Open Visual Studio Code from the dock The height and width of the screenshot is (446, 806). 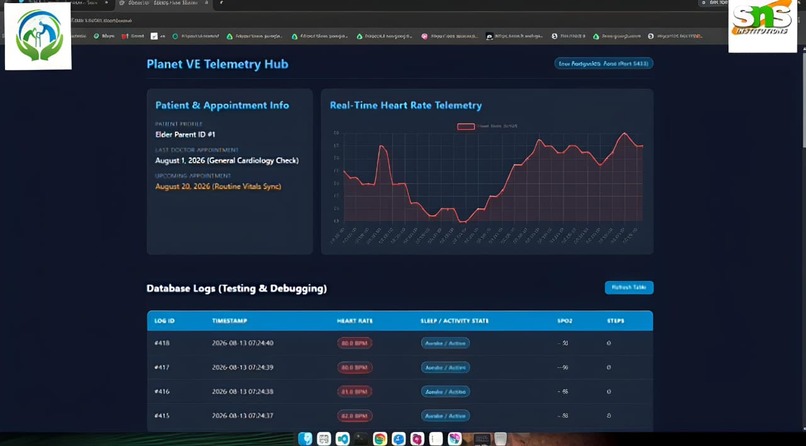click(342, 439)
